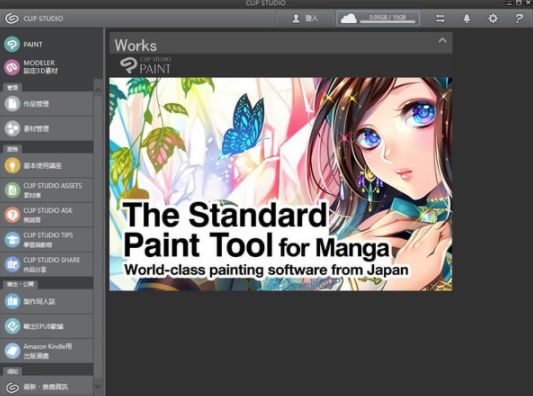Viewport: 533px width, 396px height.
Task: Click the 0.00GB / 10GB storage text
Action: (388, 17)
